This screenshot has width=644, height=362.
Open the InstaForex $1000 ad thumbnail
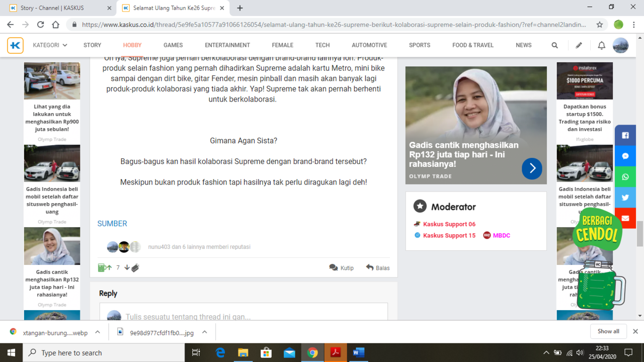585,81
